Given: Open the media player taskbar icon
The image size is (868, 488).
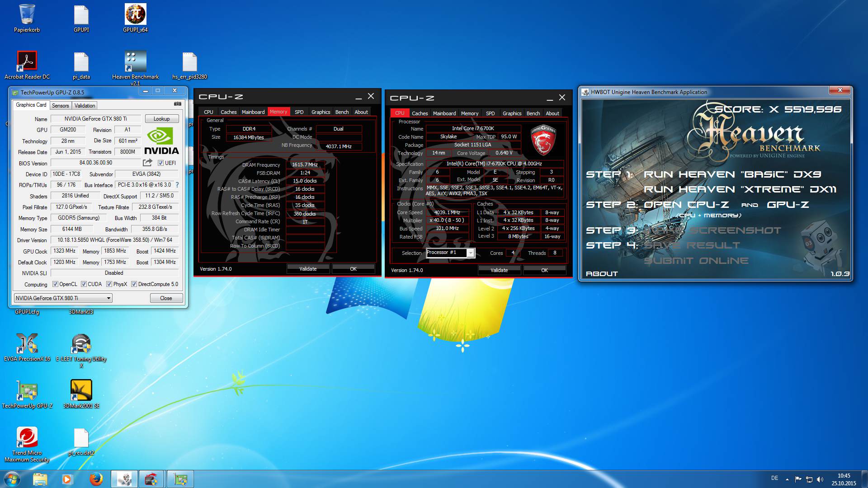Looking at the screenshot, I should 67,479.
